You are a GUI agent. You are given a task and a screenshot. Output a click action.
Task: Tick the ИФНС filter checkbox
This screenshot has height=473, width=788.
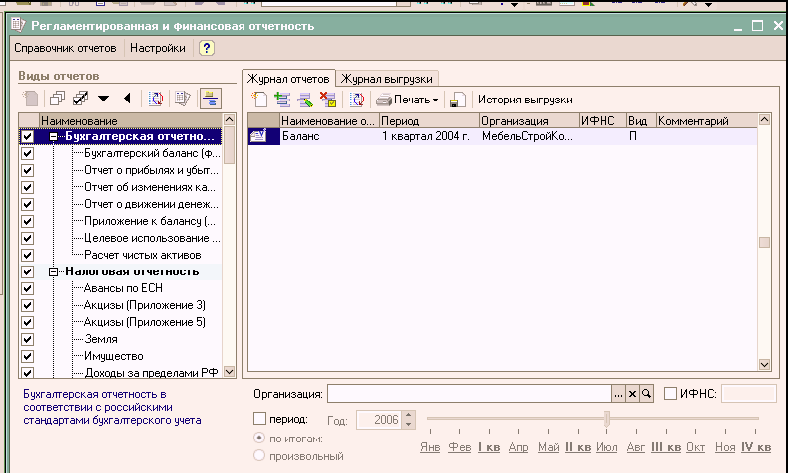tap(671, 395)
